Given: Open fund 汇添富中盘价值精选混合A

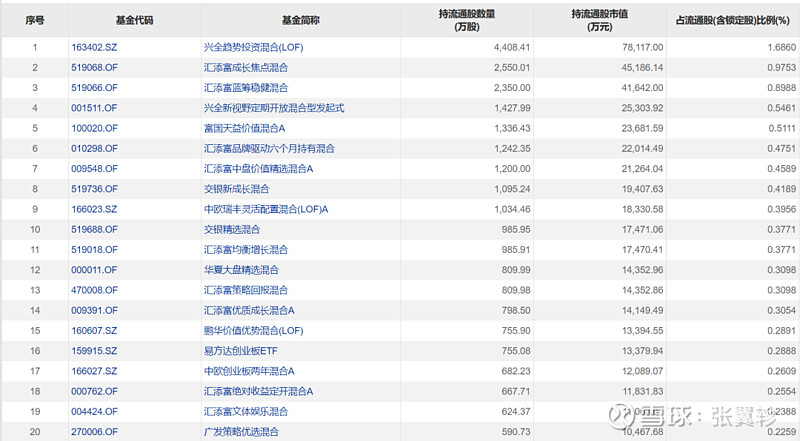Looking at the screenshot, I should [259, 168].
